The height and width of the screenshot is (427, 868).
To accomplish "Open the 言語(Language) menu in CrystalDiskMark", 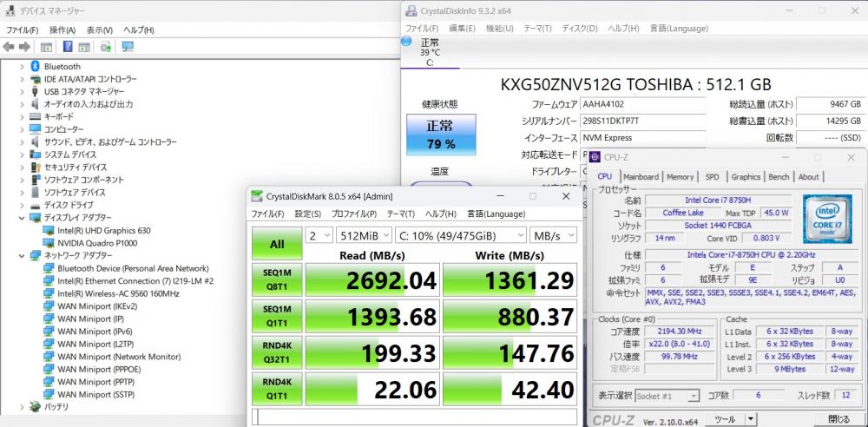I will point(496,213).
